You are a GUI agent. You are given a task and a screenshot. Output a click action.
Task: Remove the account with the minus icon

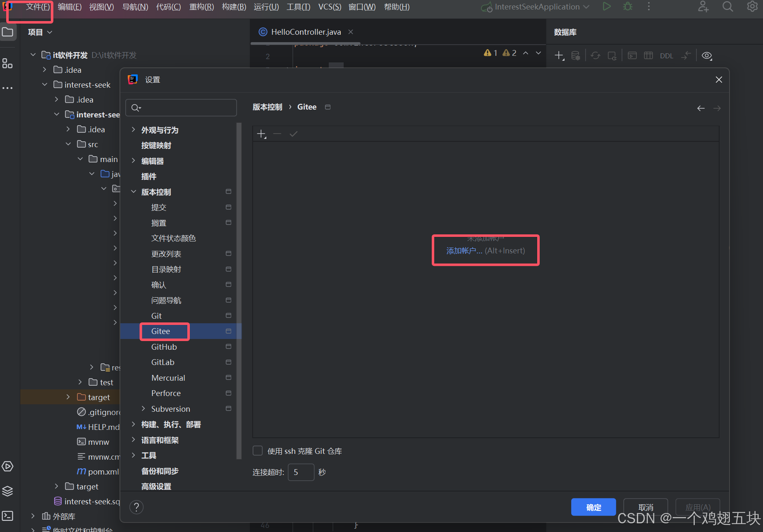tap(277, 134)
